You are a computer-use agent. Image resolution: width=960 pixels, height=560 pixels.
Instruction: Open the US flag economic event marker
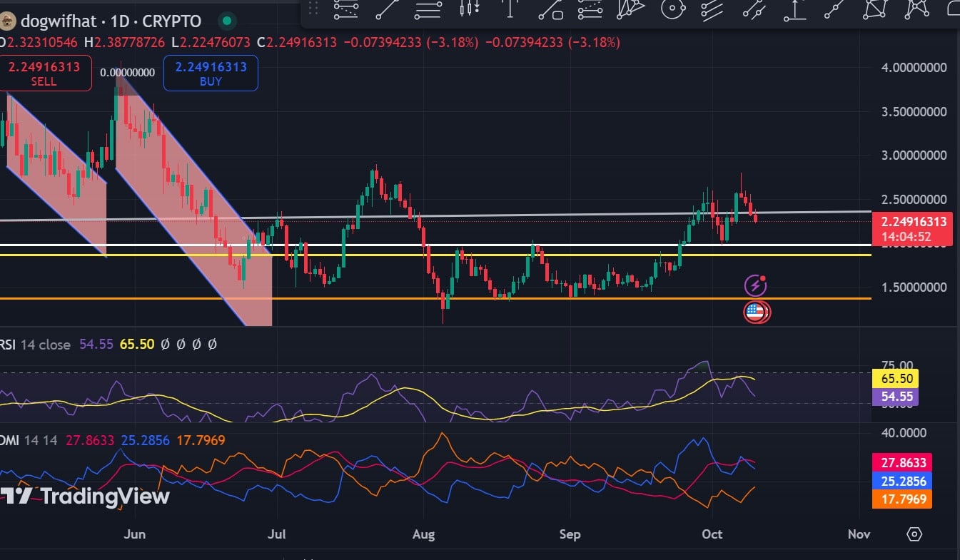click(755, 311)
